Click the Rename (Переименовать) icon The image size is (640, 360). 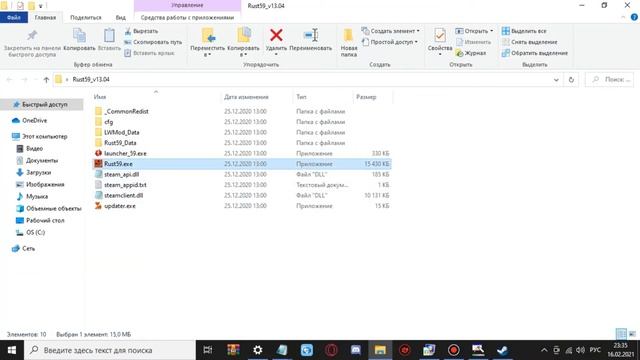(311, 35)
